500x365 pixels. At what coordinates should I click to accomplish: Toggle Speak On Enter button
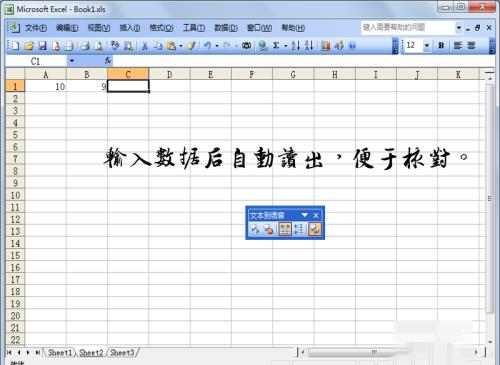click(x=315, y=229)
